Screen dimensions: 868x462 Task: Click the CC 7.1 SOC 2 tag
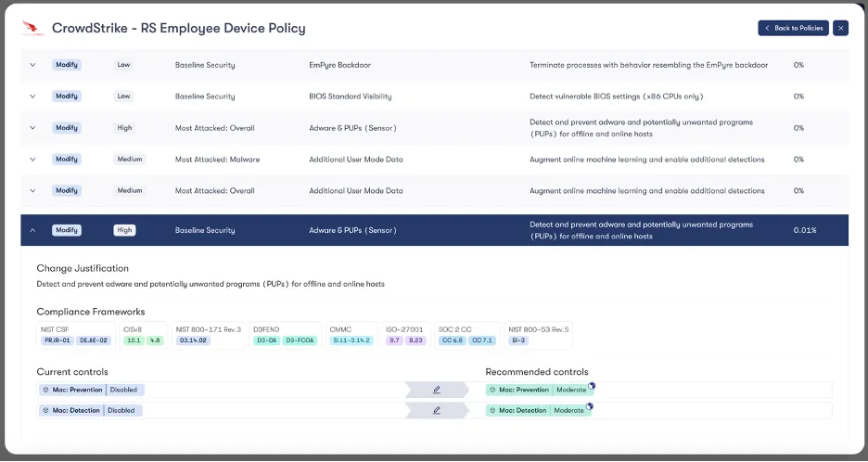(x=482, y=340)
